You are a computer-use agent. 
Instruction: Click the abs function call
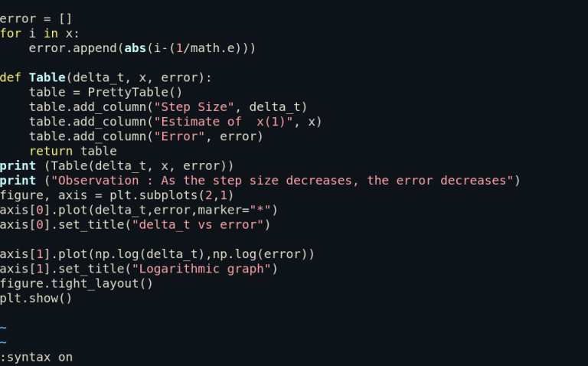(135, 48)
